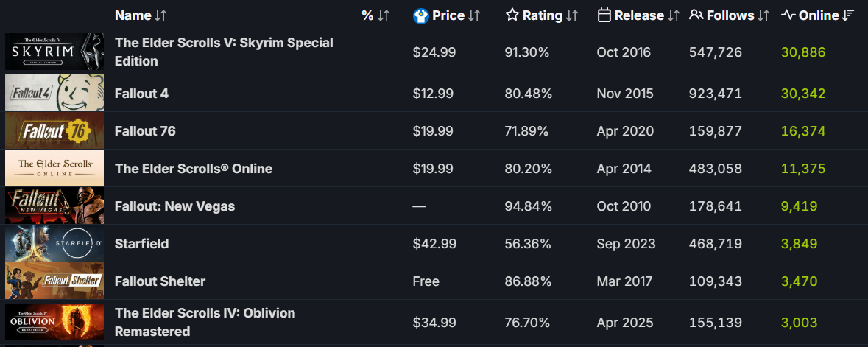Click the Starfield title link
Viewport: 868px width, 347px height.
141,244
